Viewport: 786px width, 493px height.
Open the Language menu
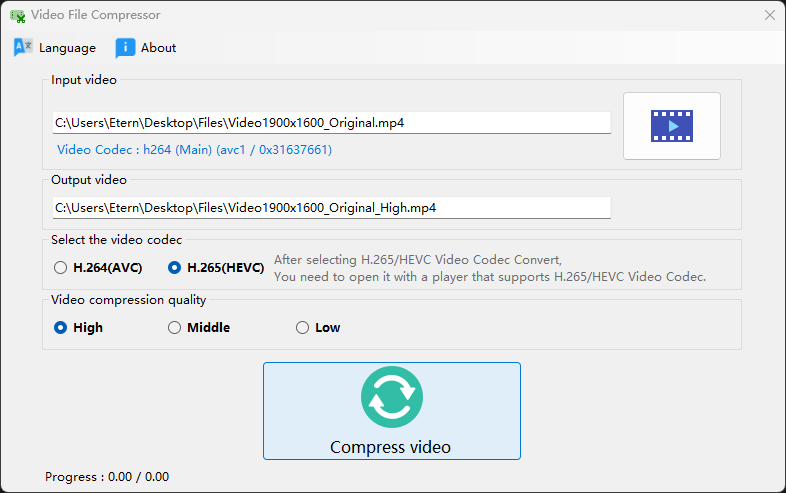tap(54, 48)
